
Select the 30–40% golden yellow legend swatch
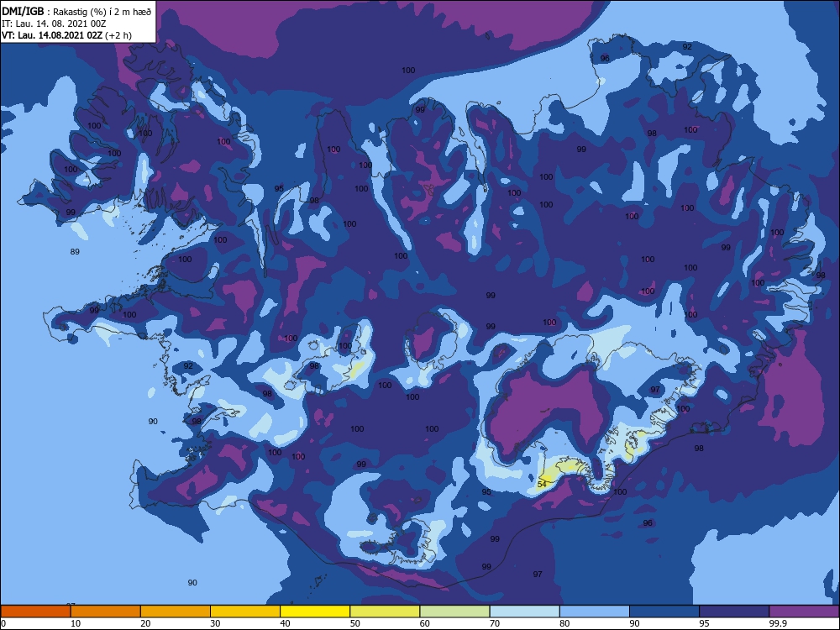tap(245, 612)
